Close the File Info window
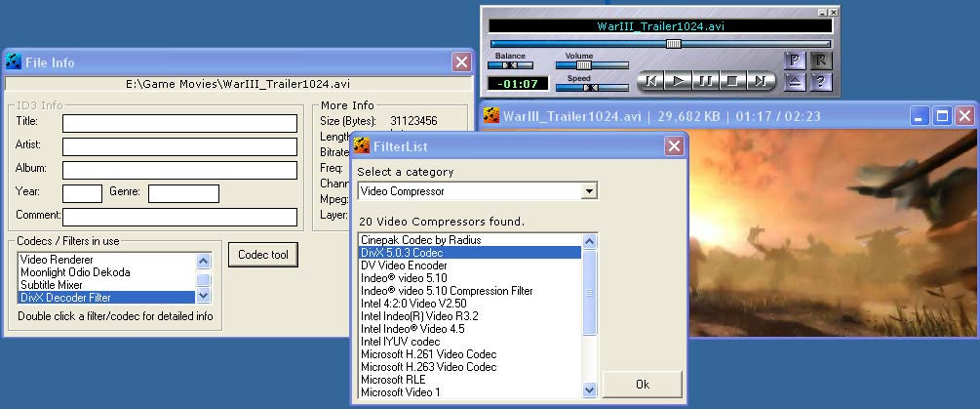980x409 pixels. (x=461, y=61)
